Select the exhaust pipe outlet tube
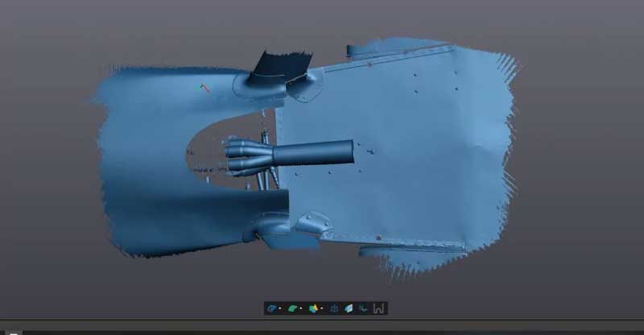The width and height of the screenshot is (644, 335). (x=318, y=151)
